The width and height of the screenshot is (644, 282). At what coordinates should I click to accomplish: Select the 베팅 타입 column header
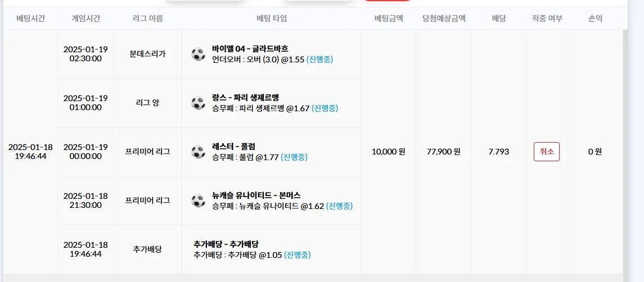(272, 19)
